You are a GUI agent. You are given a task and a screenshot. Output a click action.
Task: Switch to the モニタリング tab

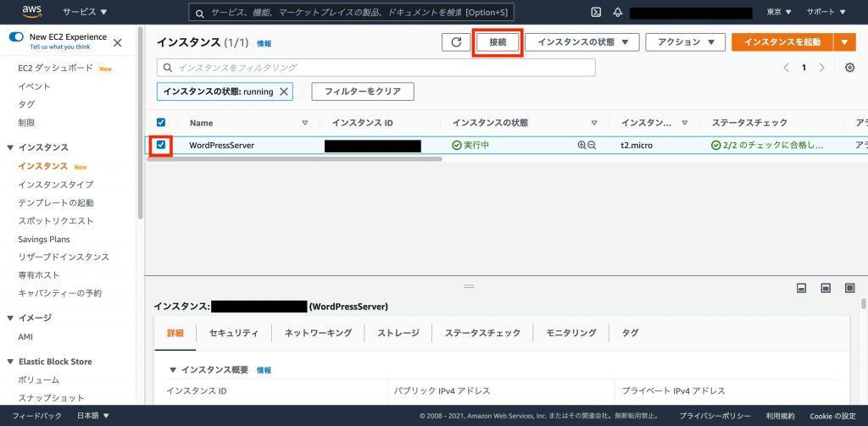tap(571, 333)
